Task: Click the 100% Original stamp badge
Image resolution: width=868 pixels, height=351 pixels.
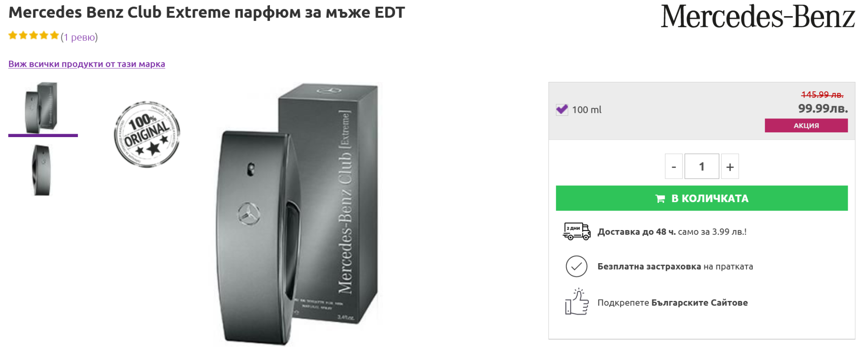Action: pos(147,134)
